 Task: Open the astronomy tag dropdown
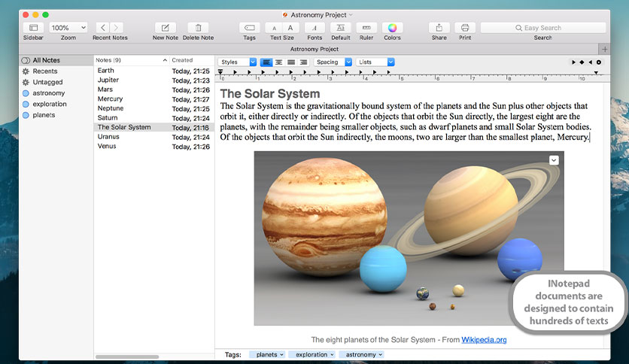361,355
